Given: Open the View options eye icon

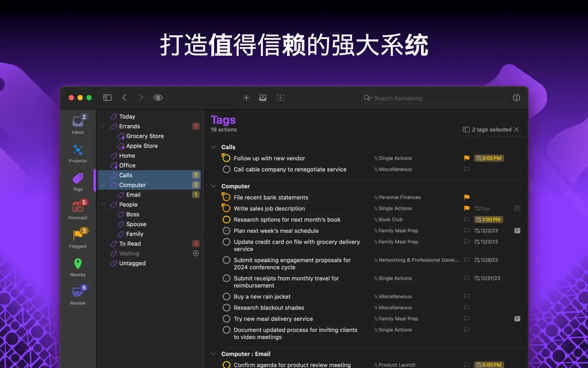Looking at the screenshot, I should pyautogui.click(x=158, y=97).
